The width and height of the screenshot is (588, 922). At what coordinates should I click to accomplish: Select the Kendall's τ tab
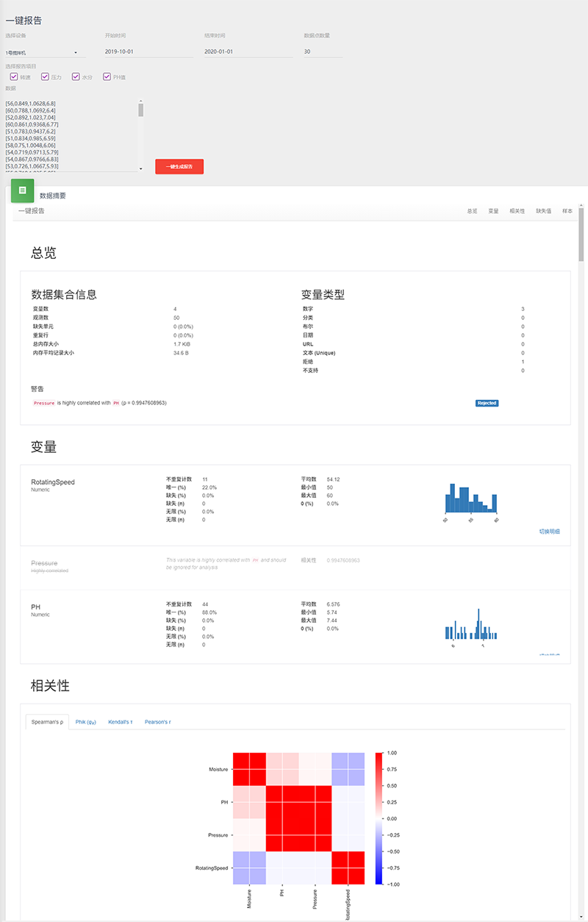pos(121,722)
